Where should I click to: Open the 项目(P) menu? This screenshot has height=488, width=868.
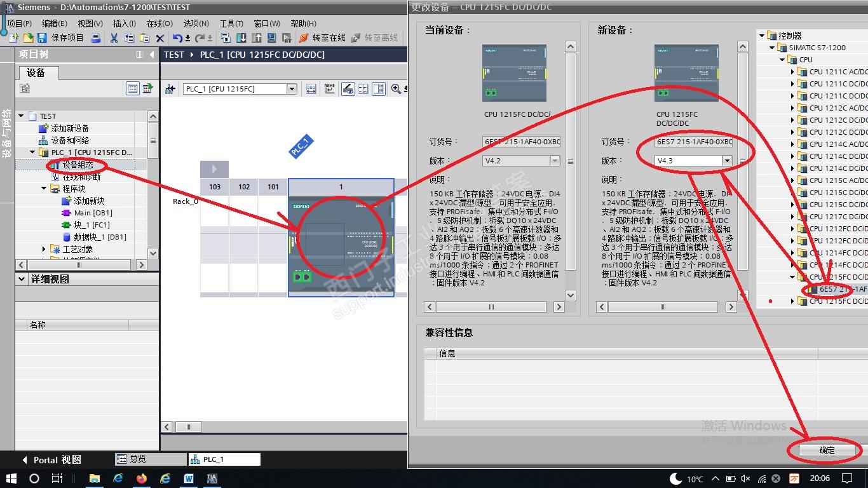click(x=19, y=24)
